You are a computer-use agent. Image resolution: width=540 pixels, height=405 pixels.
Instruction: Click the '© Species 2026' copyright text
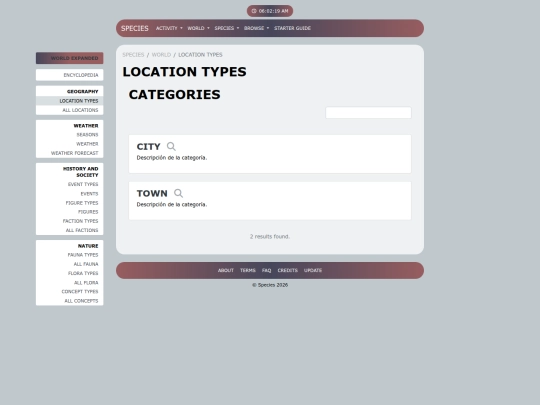(x=270, y=285)
